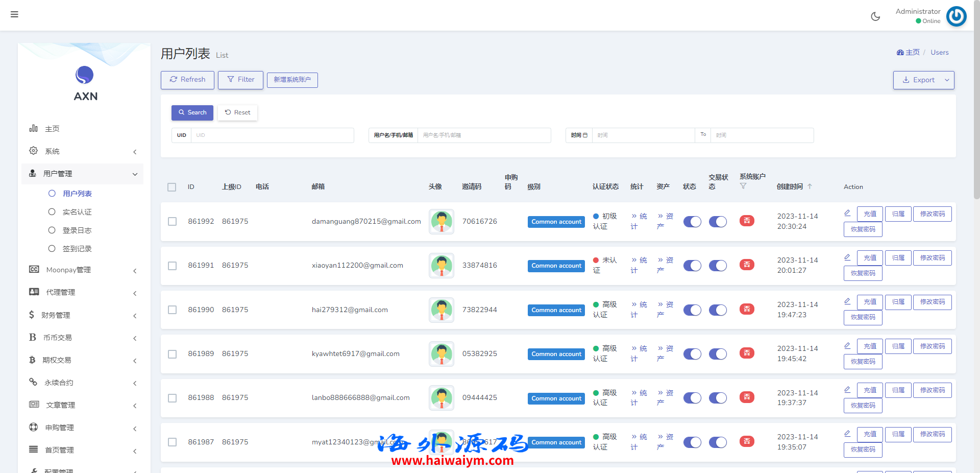Screen dimensions: 980x473
Task: Click the edit pencil icon for user 861992
Action: coord(847,213)
